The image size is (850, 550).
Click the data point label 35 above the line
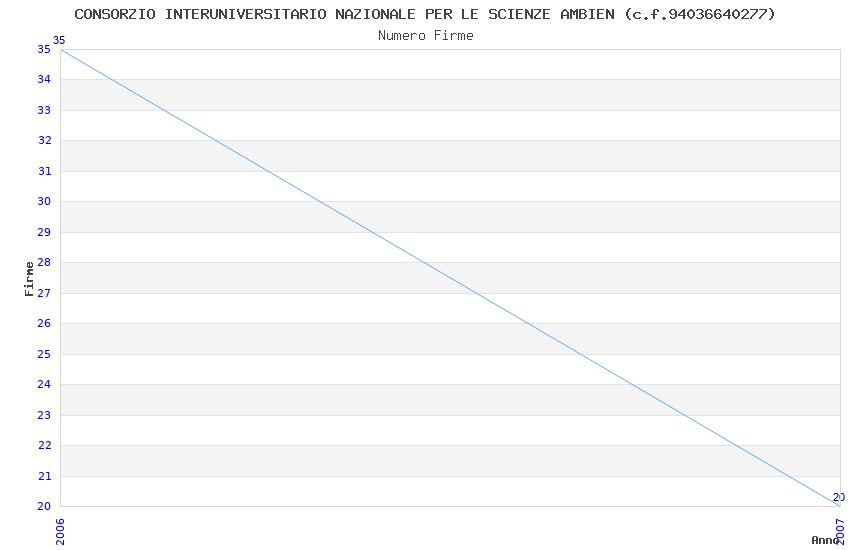pyautogui.click(x=59, y=40)
